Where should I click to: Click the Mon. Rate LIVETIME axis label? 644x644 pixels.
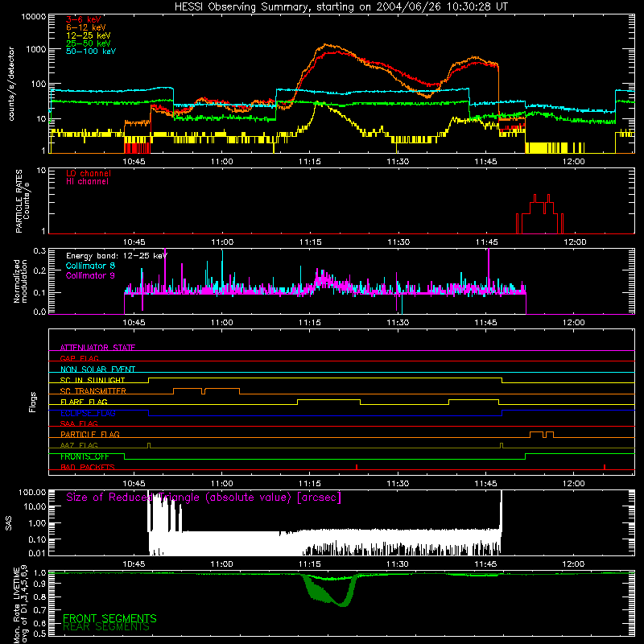(x=20, y=605)
